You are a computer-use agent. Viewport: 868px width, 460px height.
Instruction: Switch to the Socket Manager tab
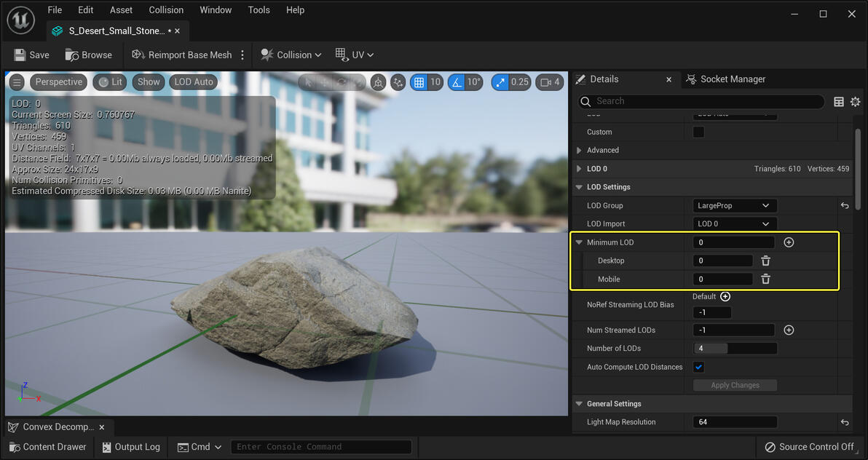pyautogui.click(x=725, y=79)
